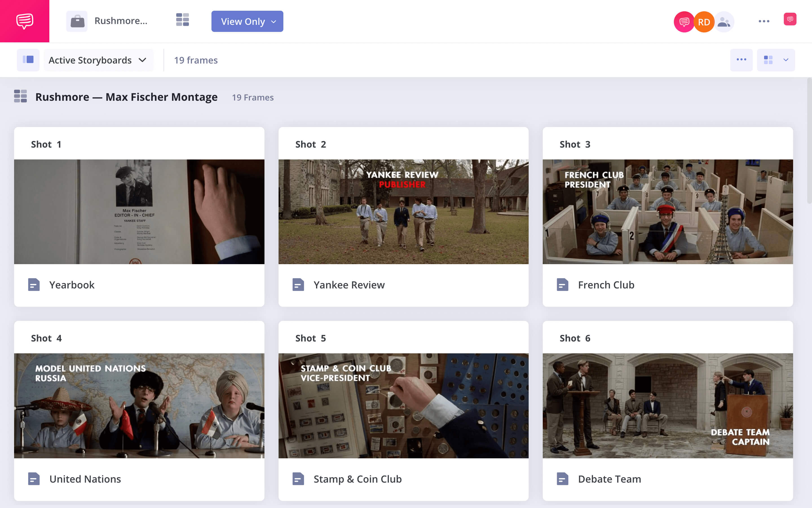This screenshot has height=508, width=812.
Task: Select the Shot 4 header
Action: point(46,338)
